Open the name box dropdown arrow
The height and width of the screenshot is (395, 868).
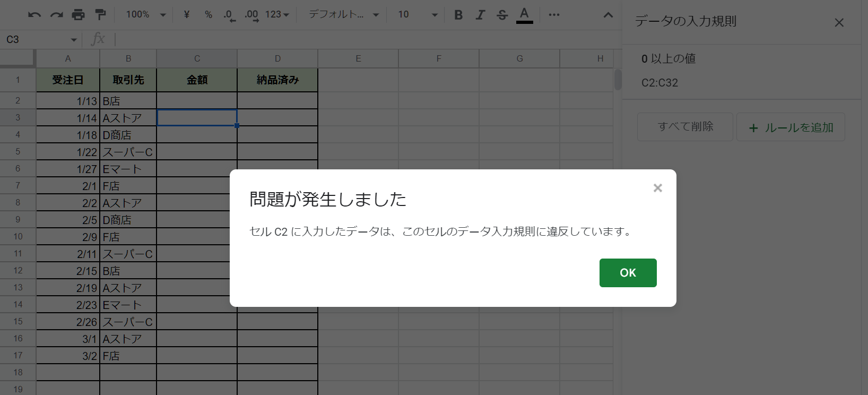pyautogui.click(x=74, y=40)
